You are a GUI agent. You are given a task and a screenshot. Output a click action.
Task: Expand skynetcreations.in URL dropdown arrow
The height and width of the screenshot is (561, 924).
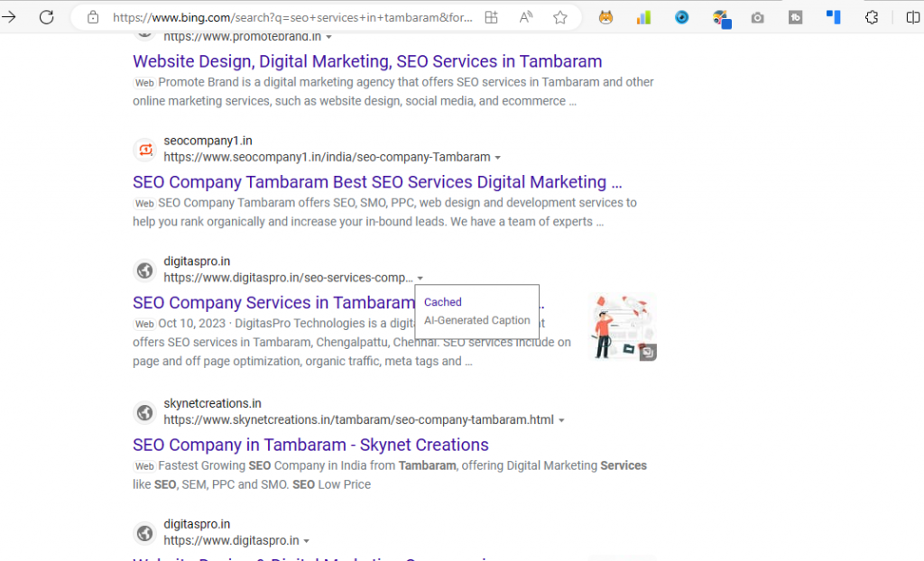coord(561,420)
